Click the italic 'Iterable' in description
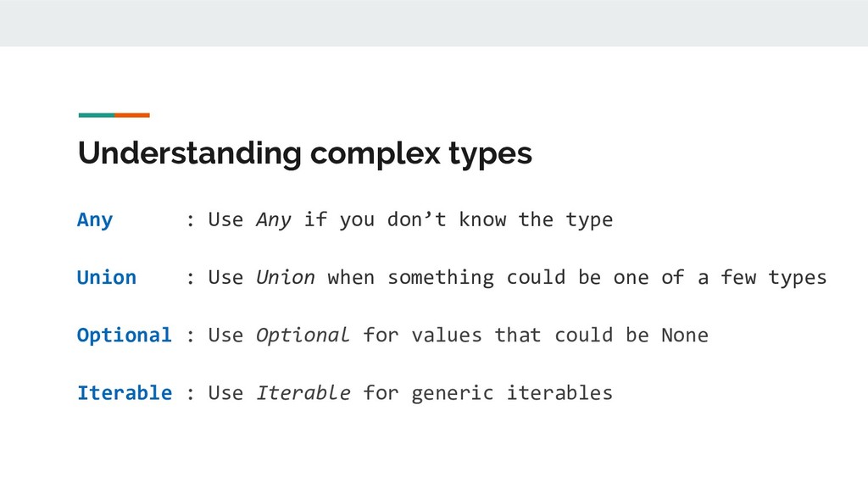Viewport: 868px width, 488px height. [303, 393]
